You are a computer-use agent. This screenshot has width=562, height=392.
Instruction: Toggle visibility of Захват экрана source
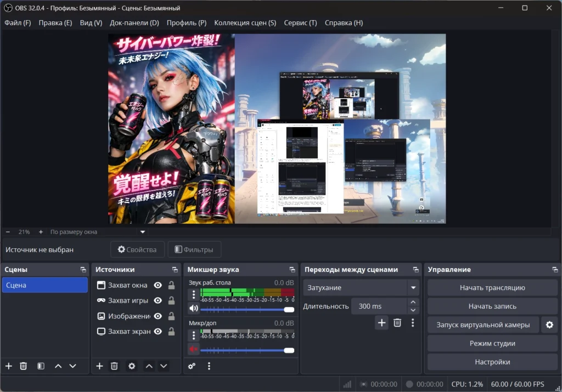[158, 332]
